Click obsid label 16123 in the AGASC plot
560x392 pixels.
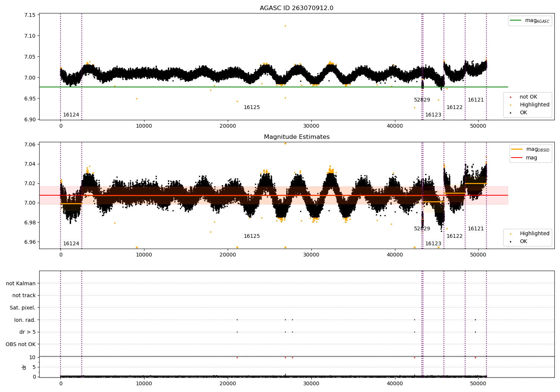[x=433, y=115]
